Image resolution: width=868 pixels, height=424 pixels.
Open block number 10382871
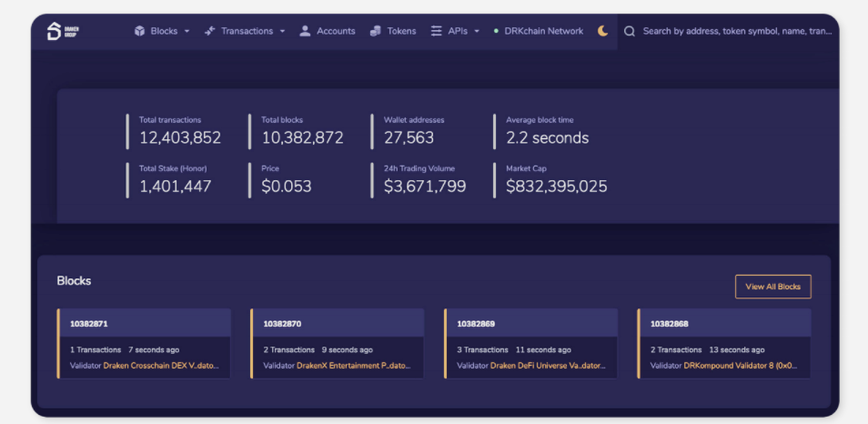click(88, 324)
